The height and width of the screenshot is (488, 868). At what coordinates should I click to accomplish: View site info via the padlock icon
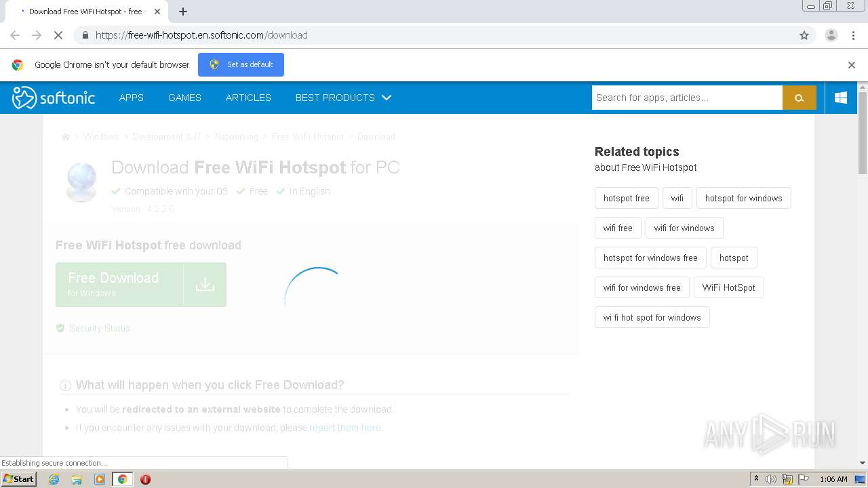click(x=85, y=35)
